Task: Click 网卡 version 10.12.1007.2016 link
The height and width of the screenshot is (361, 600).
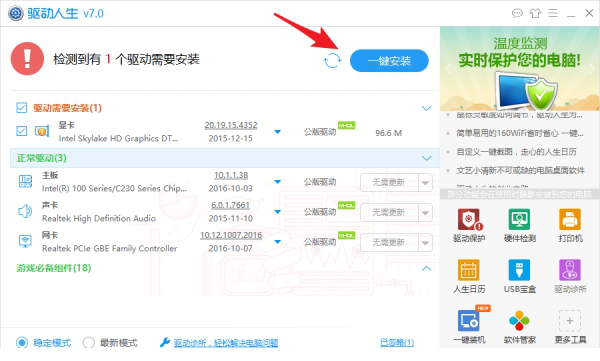Action: 231,235
